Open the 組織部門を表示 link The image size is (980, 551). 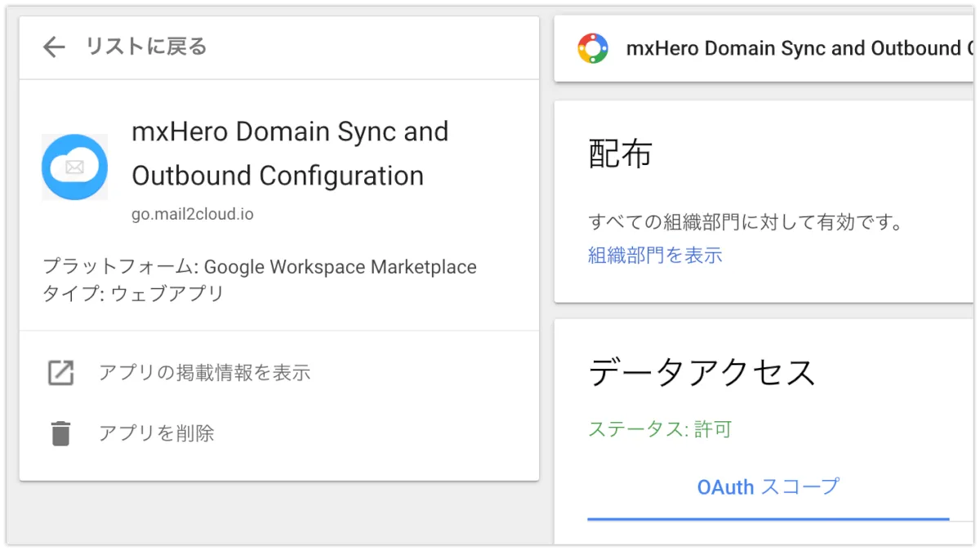[x=655, y=256]
